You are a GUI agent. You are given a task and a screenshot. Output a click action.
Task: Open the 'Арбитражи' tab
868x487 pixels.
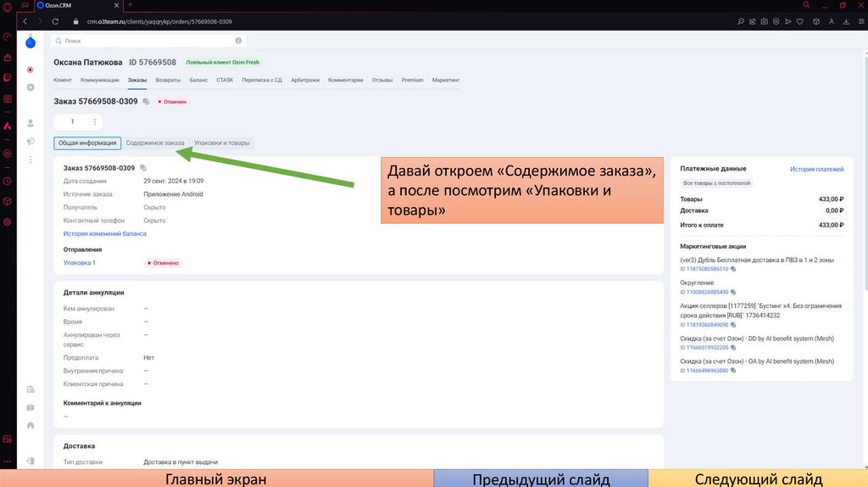point(305,80)
